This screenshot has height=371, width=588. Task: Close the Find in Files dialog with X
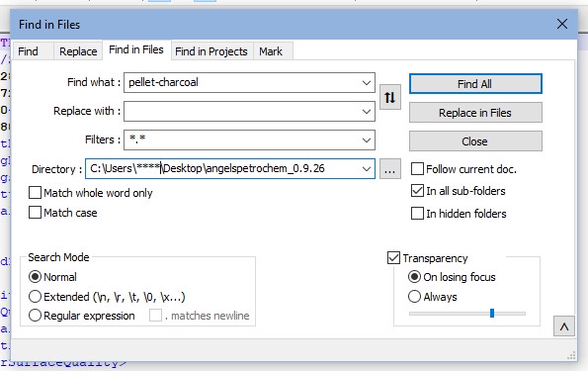pyautogui.click(x=561, y=24)
